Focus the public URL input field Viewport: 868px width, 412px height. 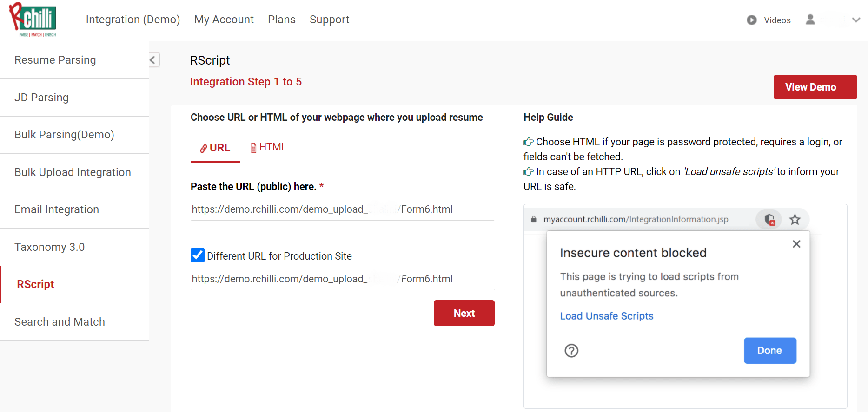[342, 209]
